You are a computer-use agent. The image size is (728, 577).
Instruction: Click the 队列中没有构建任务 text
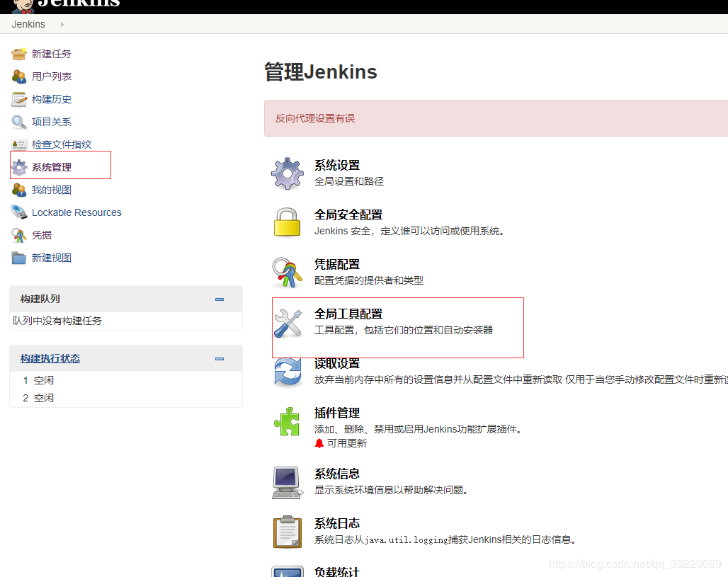[x=57, y=321]
